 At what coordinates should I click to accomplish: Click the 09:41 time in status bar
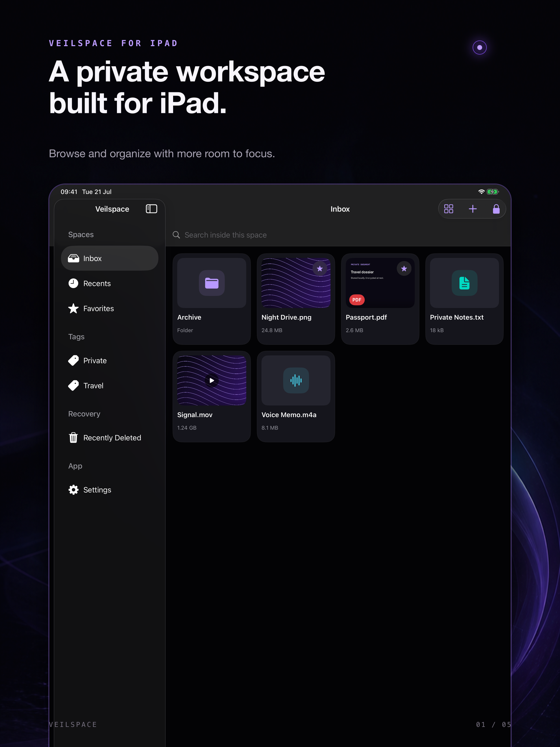[69, 192]
